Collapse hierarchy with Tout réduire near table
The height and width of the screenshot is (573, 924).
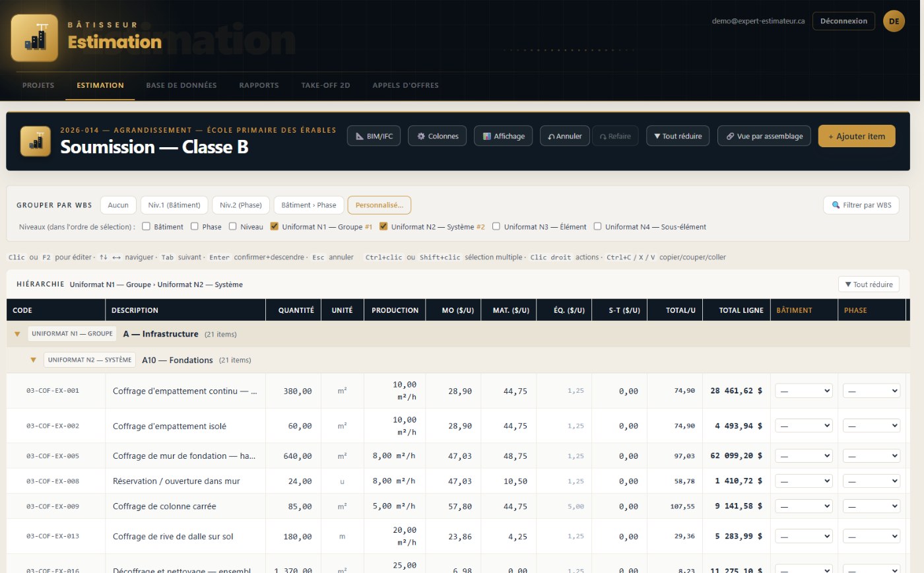869,285
